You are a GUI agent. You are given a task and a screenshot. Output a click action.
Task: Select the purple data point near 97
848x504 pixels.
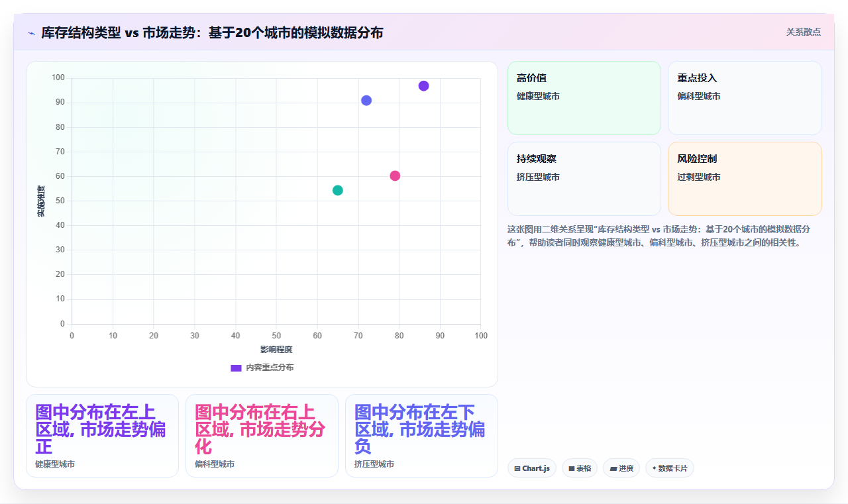pos(424,86)
